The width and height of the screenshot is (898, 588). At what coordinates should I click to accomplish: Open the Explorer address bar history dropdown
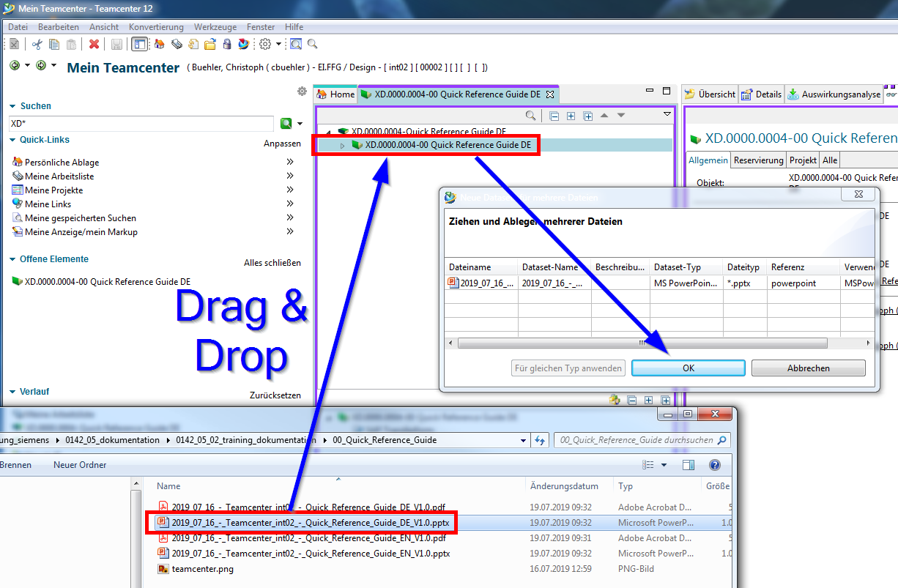click(x=522, y=440)
